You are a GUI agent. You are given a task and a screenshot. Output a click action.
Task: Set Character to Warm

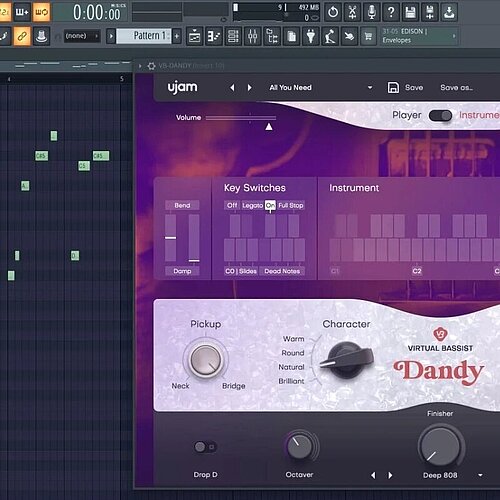293,339
